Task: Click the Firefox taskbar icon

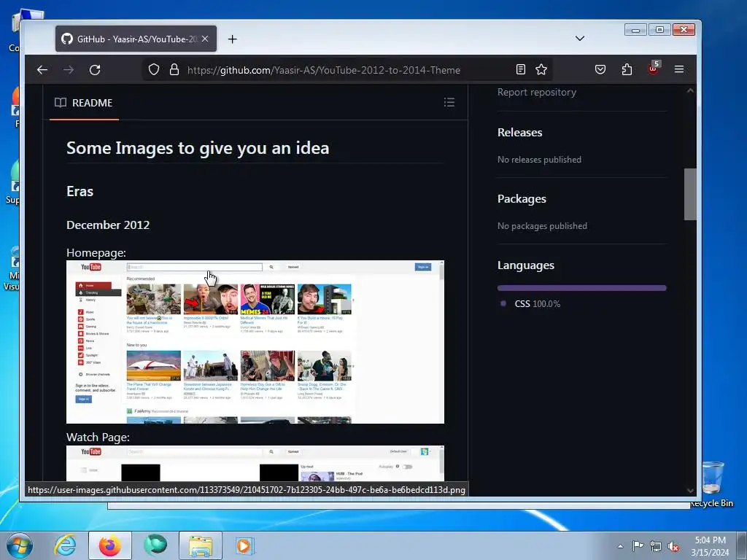Action: coord(110,545)
